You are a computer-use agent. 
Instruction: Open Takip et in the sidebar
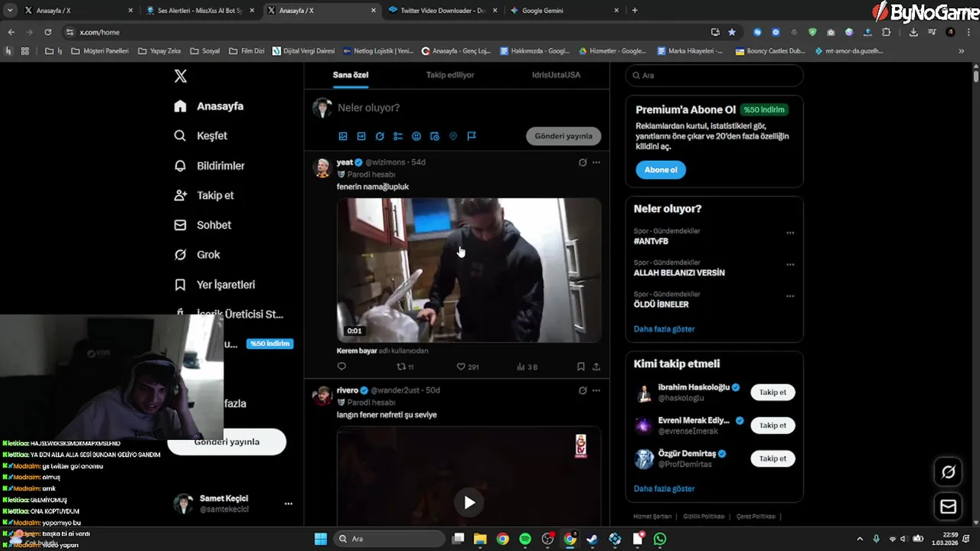pyautogui.click(x=204, y=195)
